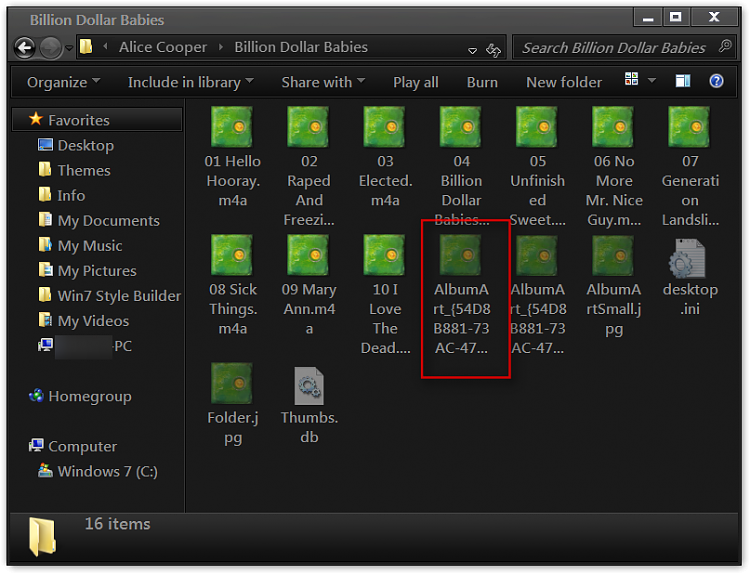Click Alice Cooper in the breadcrumb path
Viewport: 750px width, 574px height.
(x=163, y=47)
